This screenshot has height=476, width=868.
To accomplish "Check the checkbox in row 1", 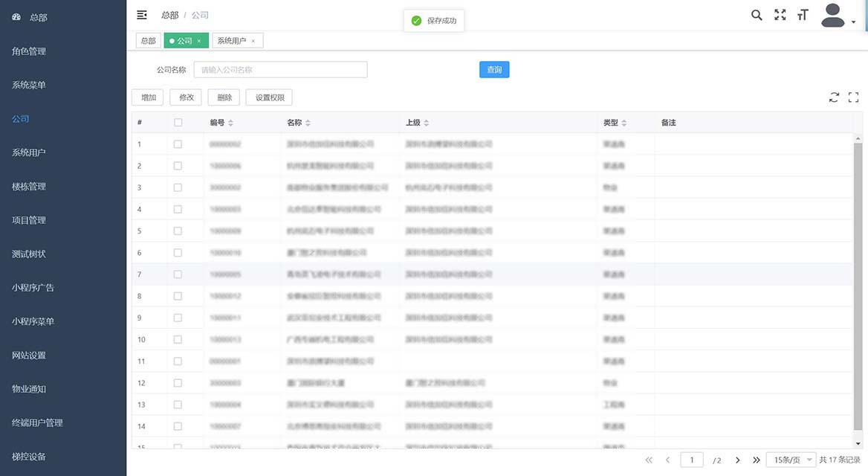I will 178,144.
